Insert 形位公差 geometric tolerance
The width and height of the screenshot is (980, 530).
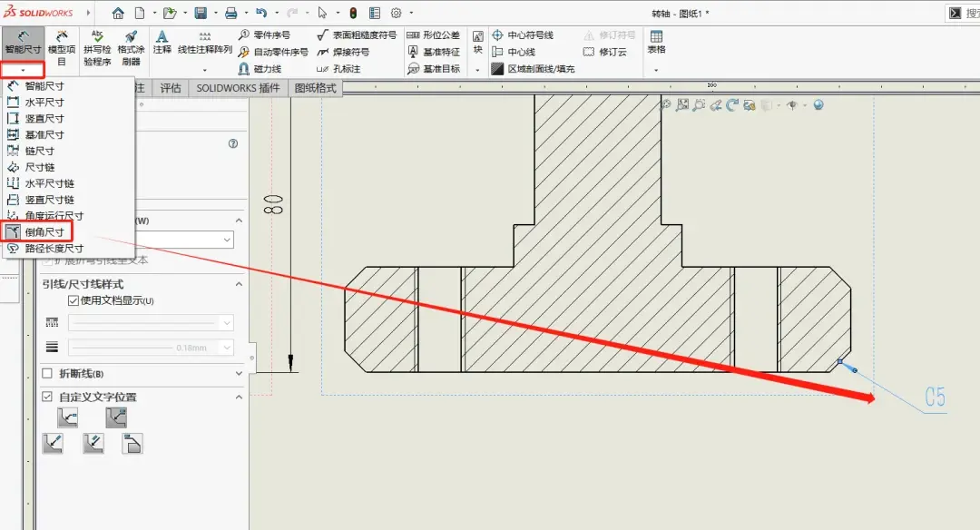(x=433, y=35)
